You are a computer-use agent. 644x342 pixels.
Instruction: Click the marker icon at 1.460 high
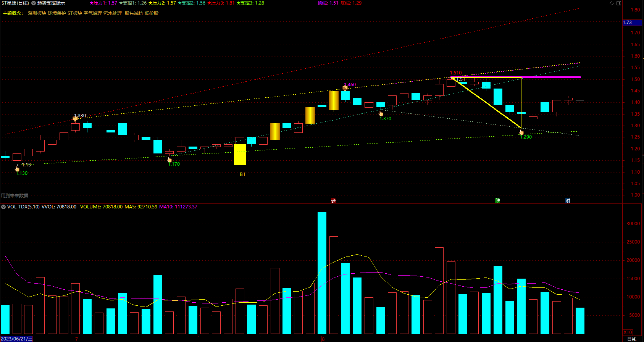point(345,88)
